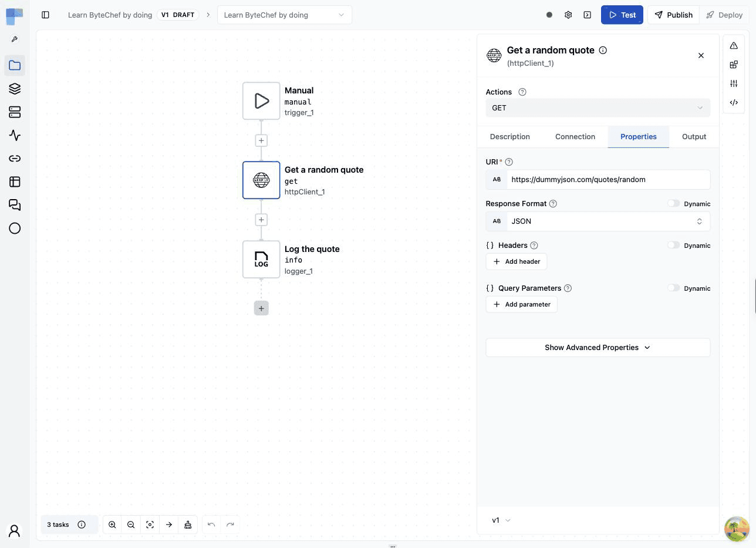Click help icon beside Response Format label
The height and width of the screenshot is (548, 756).
click(x=553, y=204)
